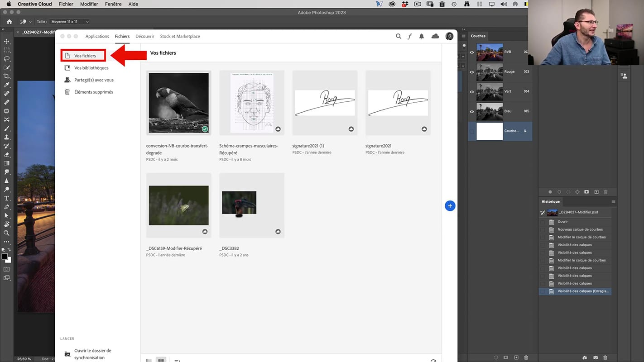Delete current state in Historique panel
The height and width of the screenshot is (362, 644).
coord(606,357)
